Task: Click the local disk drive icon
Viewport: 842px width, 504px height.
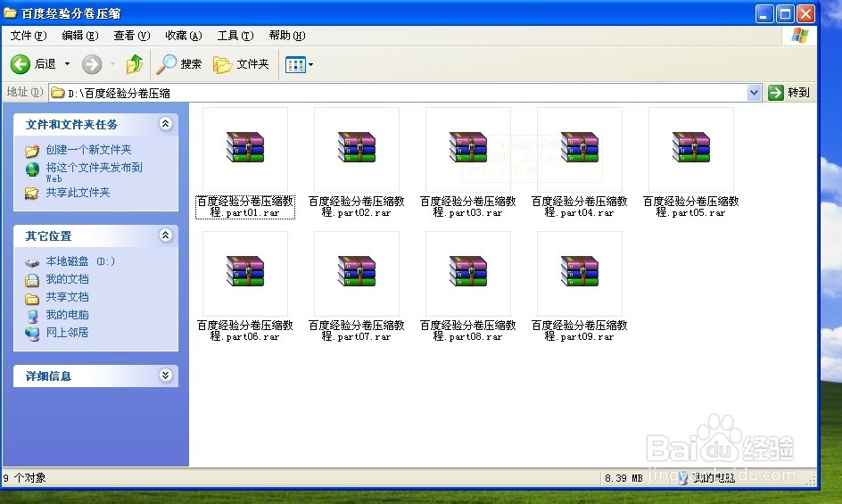Action: pyautogui.click(x=32, y=262)
